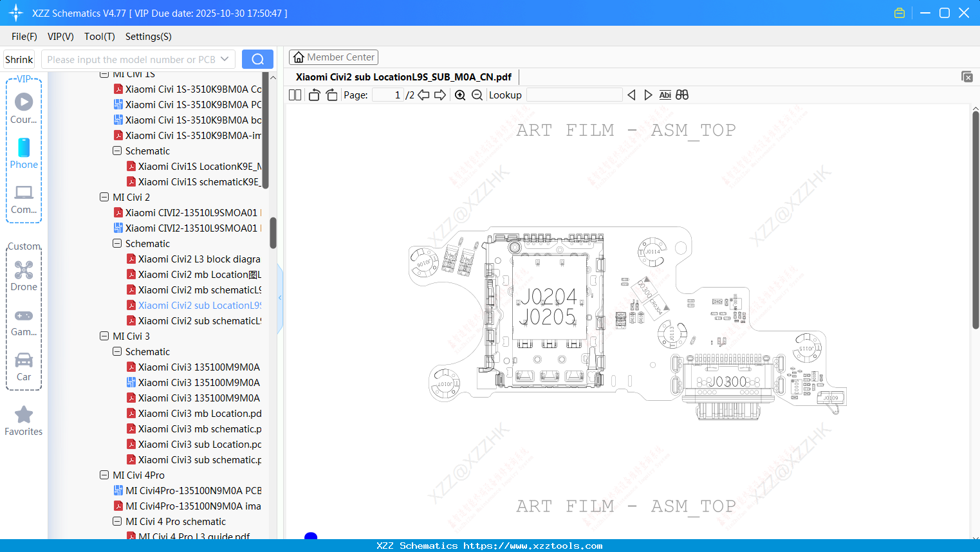The width and height of the screenshot is (980, 552).
Task: Open the Drone section in Custom panel
Action: tap(24, 277)
